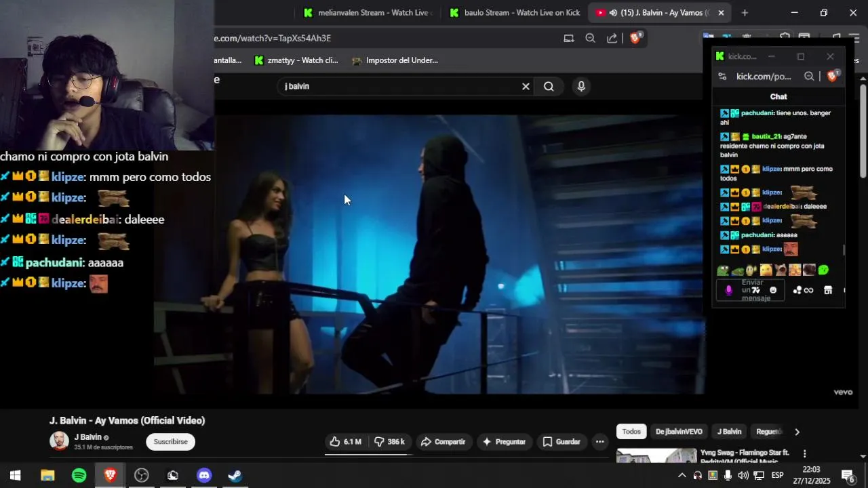This screenshot has width=868, height=488.
Task: Open options for Yvng Swag video suggestion
Action: tap(805, 453)
